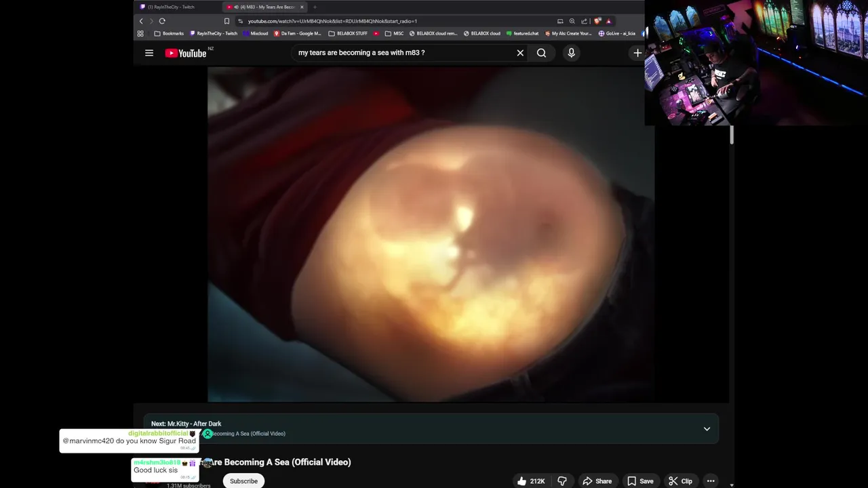Select the youtube.com address bar URL

(332, 21)
